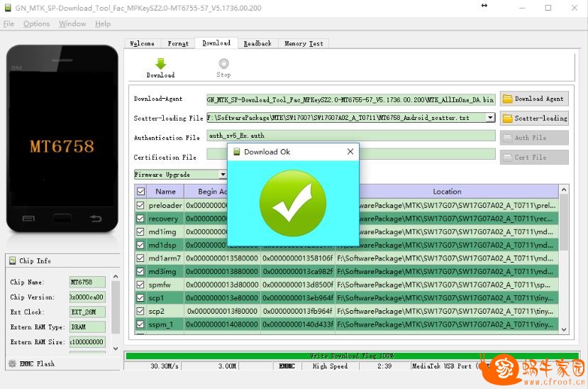Click the Chip Info scroll-up arrow
Image resolution: width=588 pixels, height=389 pixels.
coord(116,277)
